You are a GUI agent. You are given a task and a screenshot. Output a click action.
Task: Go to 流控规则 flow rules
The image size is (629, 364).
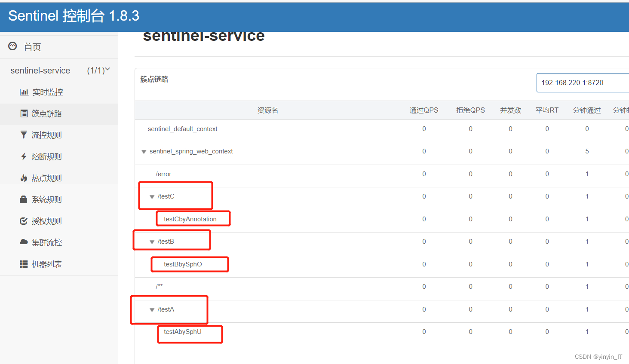[x=47, y=135]
